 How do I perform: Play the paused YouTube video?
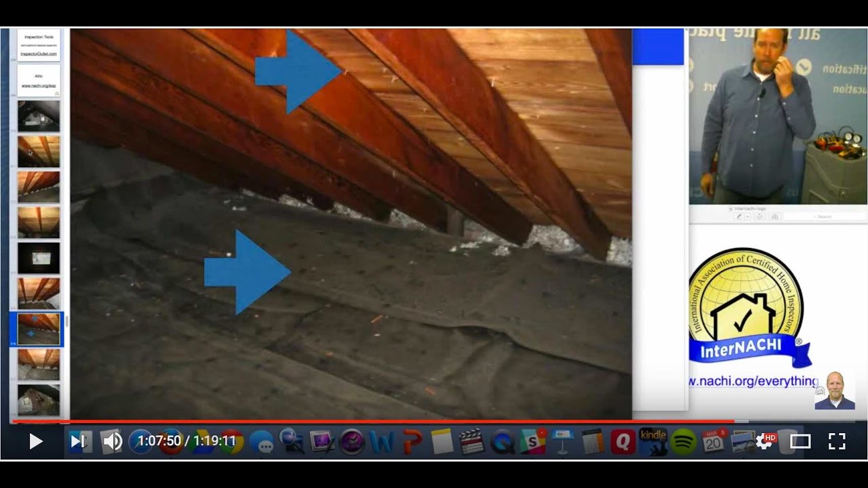point(35,442)
